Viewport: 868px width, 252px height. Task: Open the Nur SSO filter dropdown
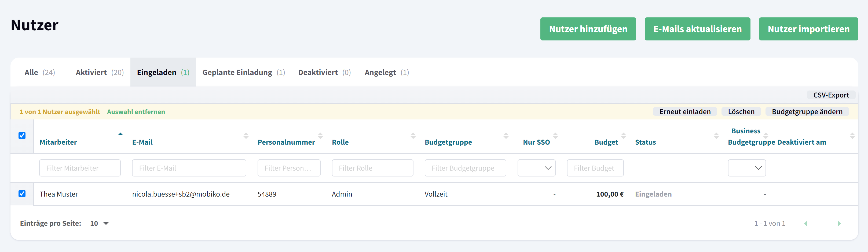coord(536,168)
